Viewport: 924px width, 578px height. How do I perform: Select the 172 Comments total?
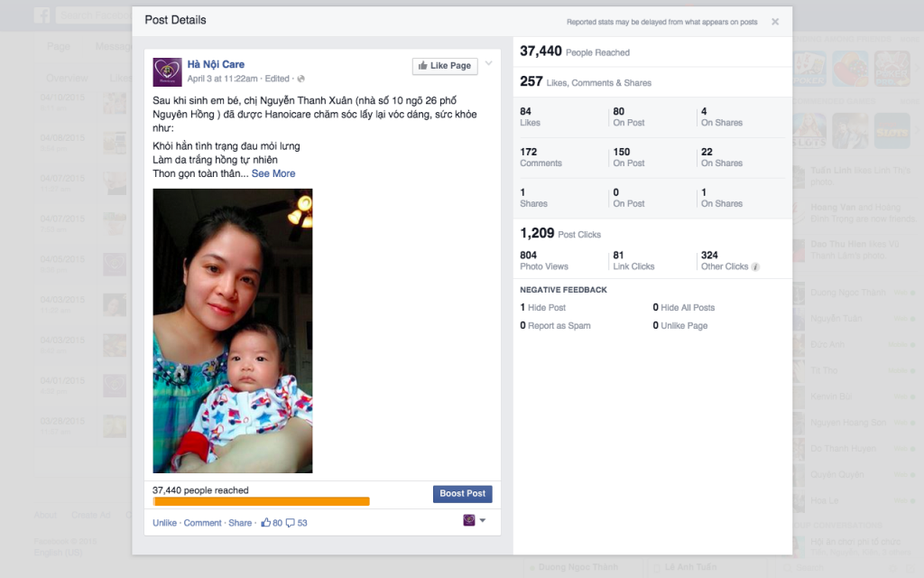click(x=541, y=157)
